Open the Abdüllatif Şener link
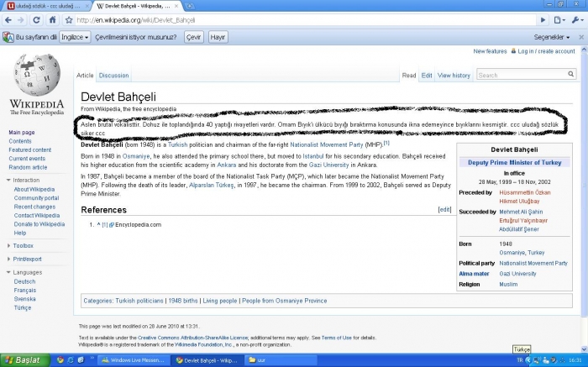Image resolution: width=588 pixels, height=367 pixels. [518, 229]
